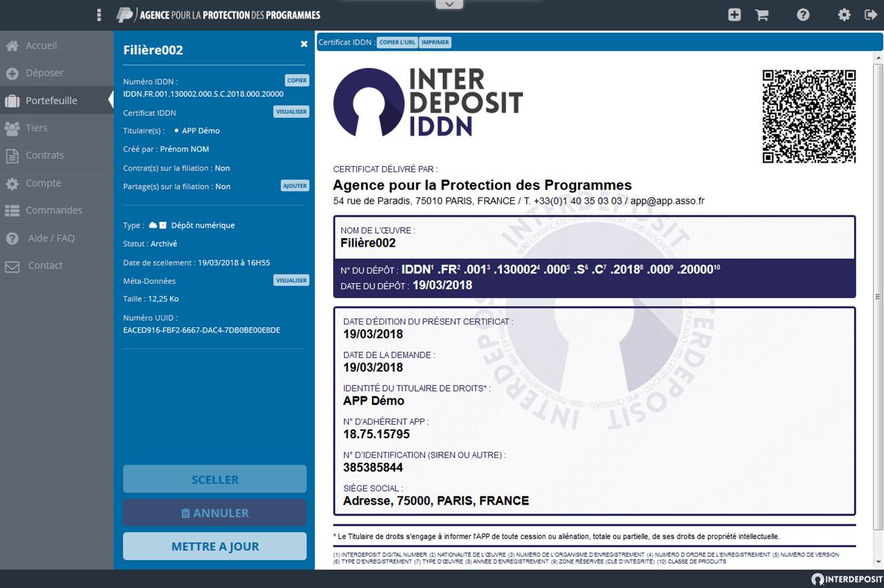Click Date de scellement 19/03/2018 à 16H55

[196, 262]
